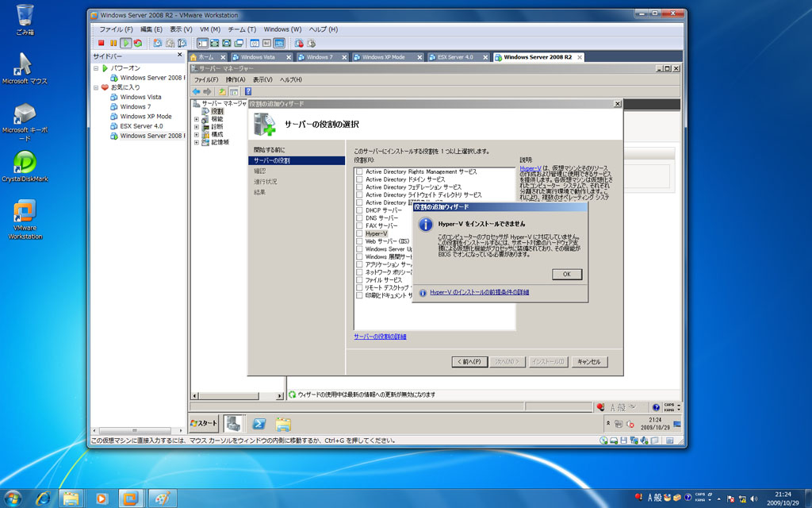The height and width of the screenshot is (508, 812).
Task: Select Windows XP Mode in sidebar favorites
Action: pyautogui.click(x=146, y=117)
